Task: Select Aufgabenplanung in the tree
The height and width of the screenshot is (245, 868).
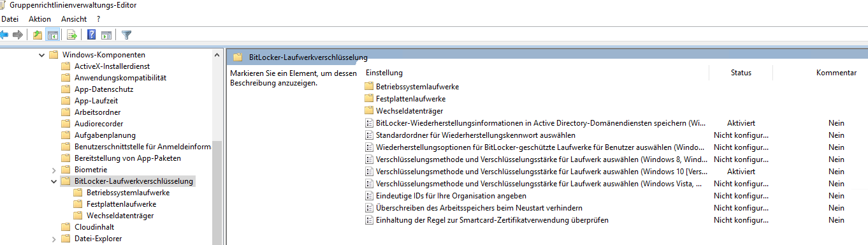Action: pyautogui.click(x=105, y=135)
